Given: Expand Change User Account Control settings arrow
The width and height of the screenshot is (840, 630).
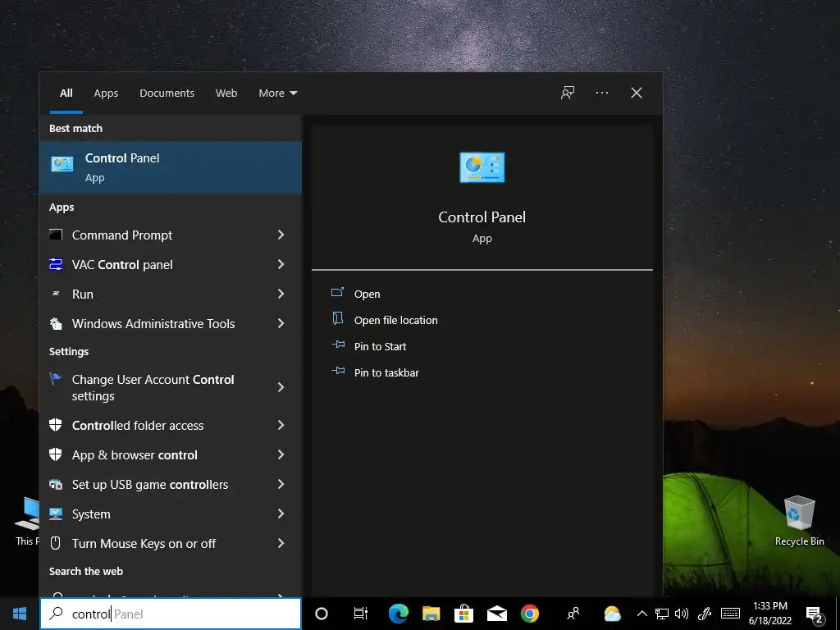Looking at the screenshot, I should click(281, 387).
